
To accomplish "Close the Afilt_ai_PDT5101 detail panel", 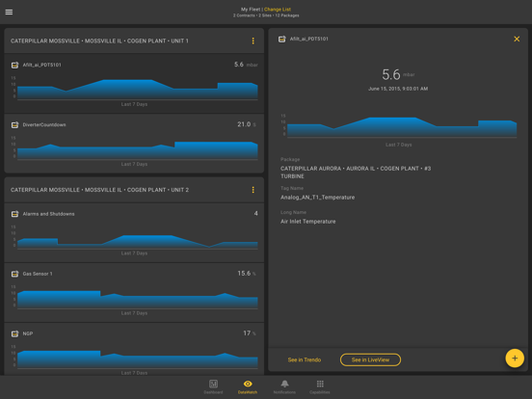I will click(x=517, y=39).
